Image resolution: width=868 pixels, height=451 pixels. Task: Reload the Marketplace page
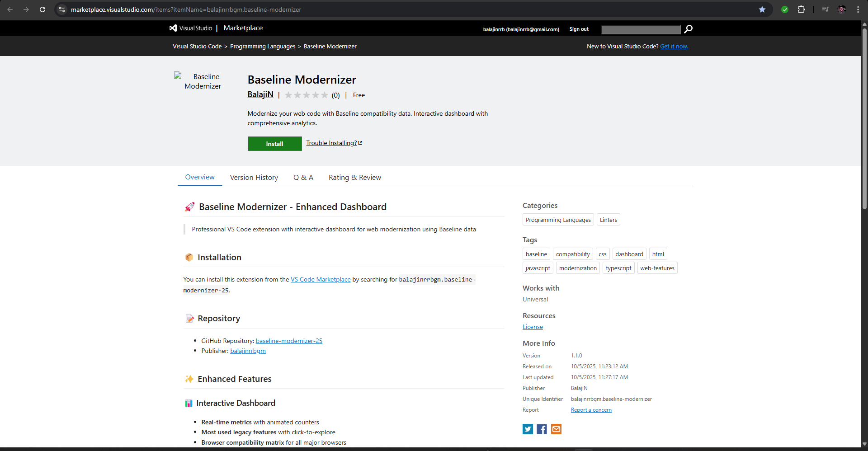[42, 9]
